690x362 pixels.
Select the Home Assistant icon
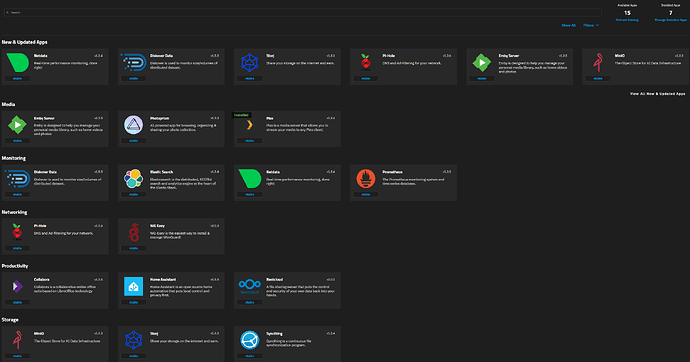pos(133,286)
